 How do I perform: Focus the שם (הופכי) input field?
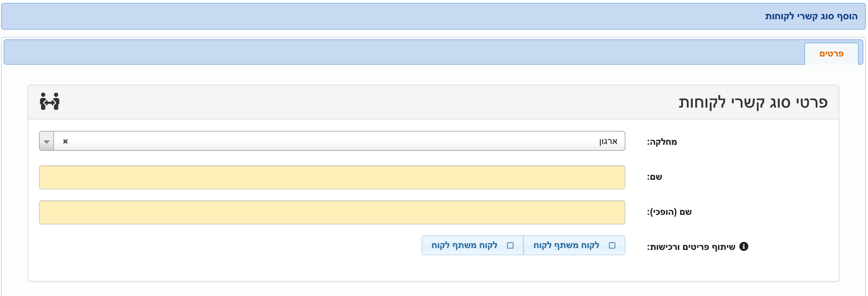[x=332, y=212]
